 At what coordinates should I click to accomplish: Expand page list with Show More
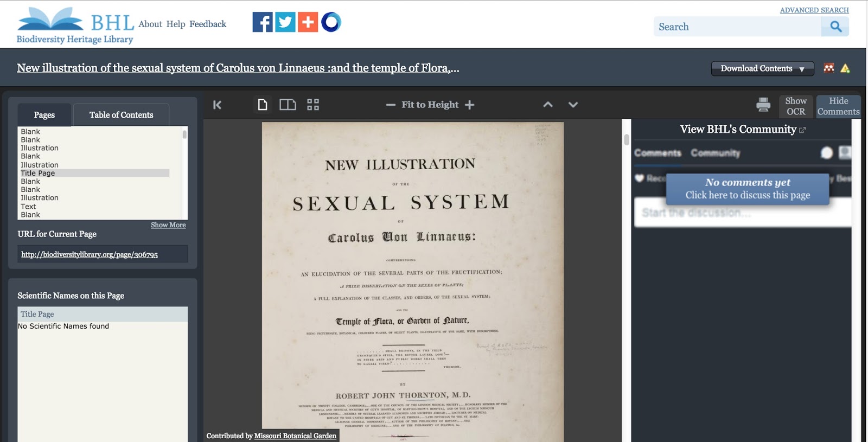168,225
